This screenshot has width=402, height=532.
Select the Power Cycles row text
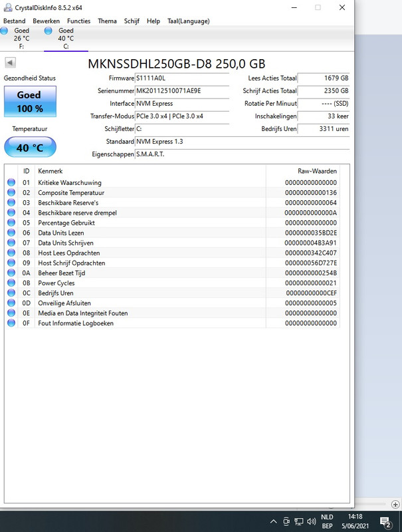coord(56,283)
